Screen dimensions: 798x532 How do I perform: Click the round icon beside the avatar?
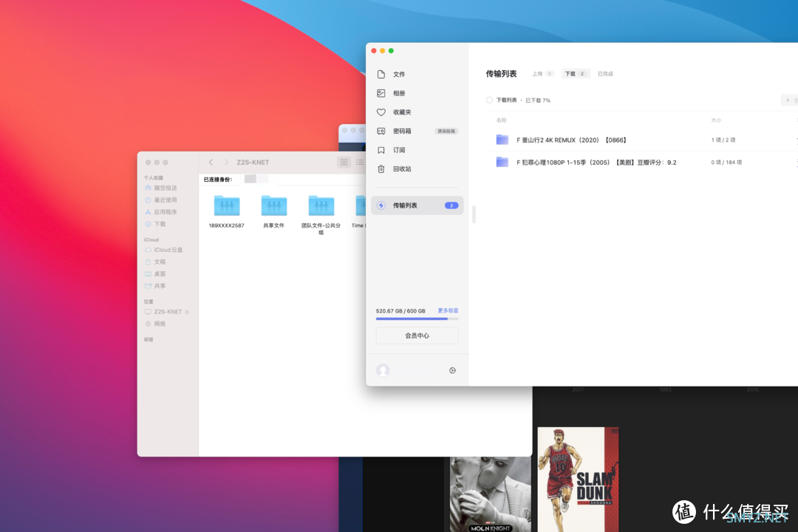tap(452, 371)
